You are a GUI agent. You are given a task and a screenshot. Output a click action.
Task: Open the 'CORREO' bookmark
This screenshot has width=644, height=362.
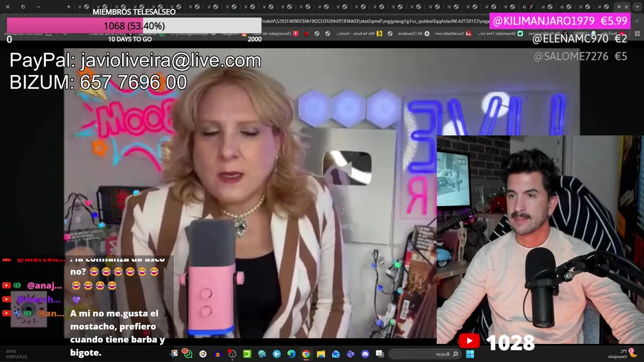[584, 33]
